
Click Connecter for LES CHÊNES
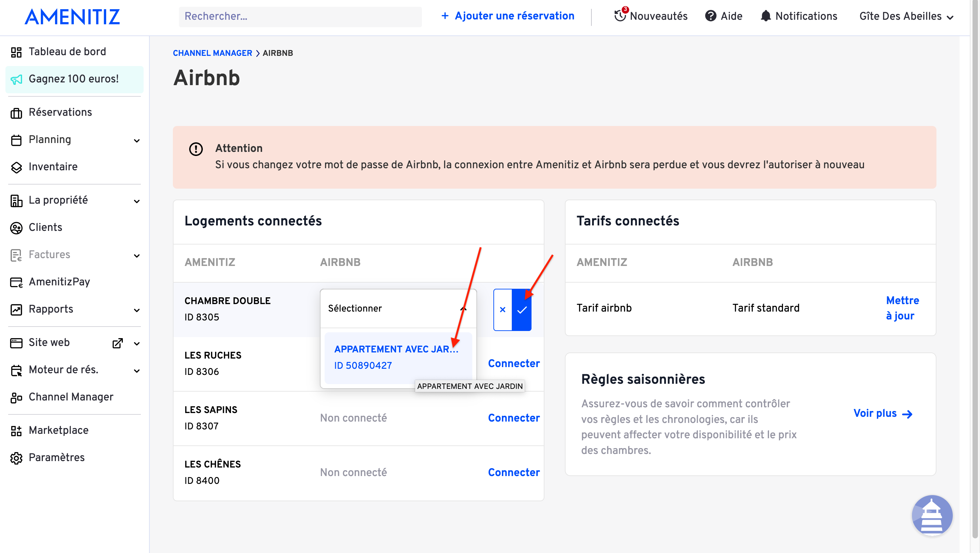513,472
